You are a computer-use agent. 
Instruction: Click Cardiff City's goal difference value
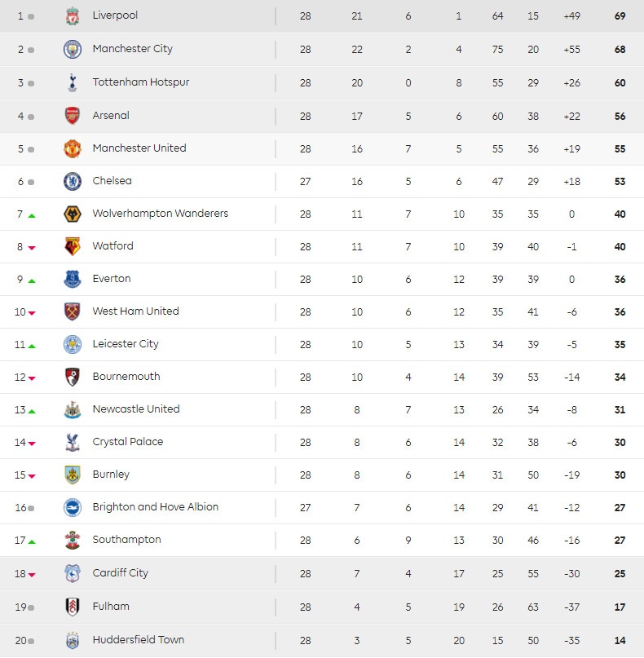572,573
